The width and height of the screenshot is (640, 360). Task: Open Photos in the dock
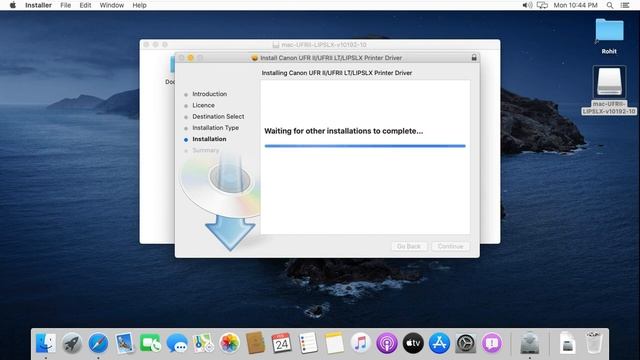(x=229, y=343)
